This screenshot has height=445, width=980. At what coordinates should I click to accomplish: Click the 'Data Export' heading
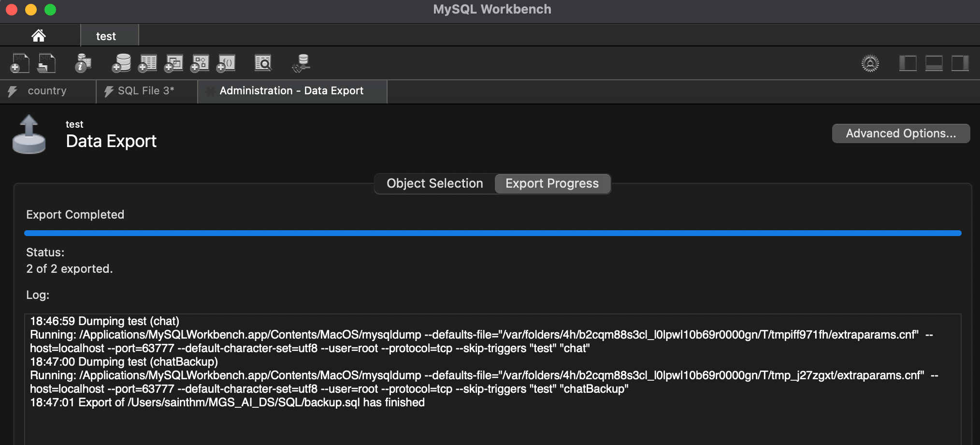tap(111, 141)
